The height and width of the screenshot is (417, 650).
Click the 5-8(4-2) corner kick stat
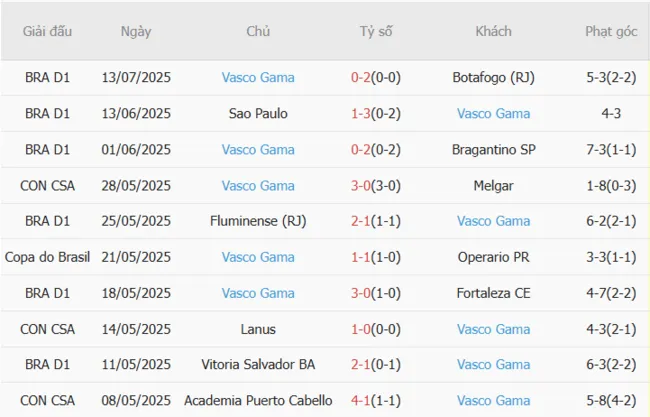(612, 401)
